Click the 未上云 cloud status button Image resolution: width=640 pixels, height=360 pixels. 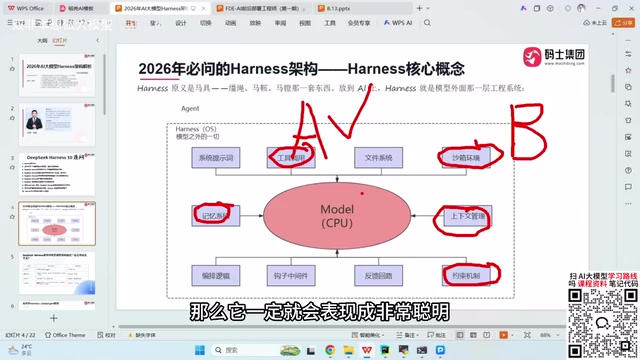click(x=595, y=23)
